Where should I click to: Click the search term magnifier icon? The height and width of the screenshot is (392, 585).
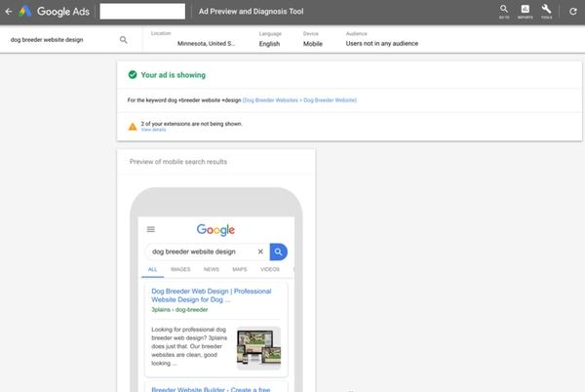click(124, 40)
